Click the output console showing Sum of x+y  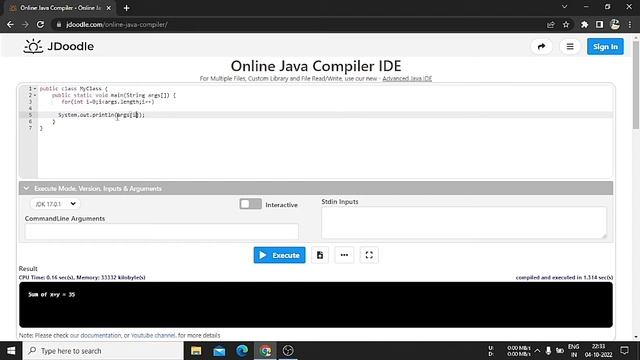[x=316, y=304]
